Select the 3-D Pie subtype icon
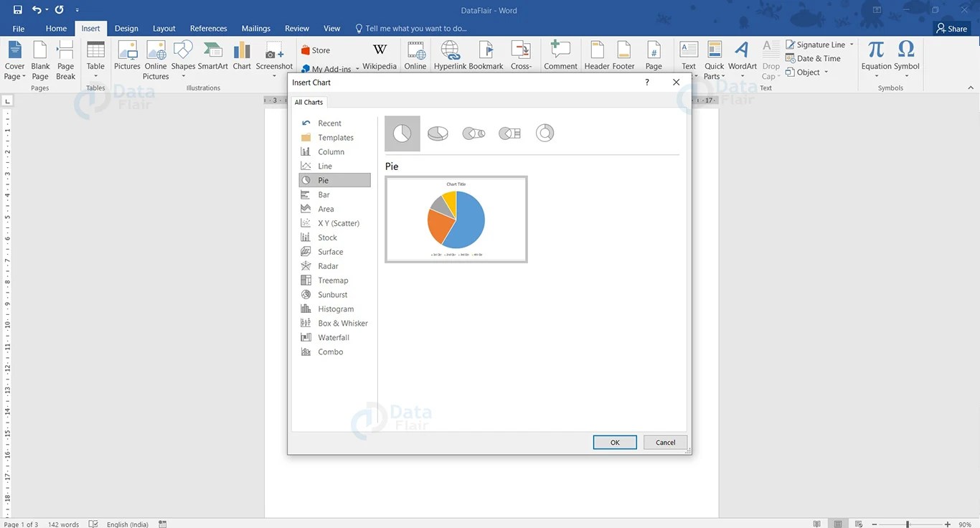Image resolution: width=980 pixels, height=528 pixels. pos(438,133)
